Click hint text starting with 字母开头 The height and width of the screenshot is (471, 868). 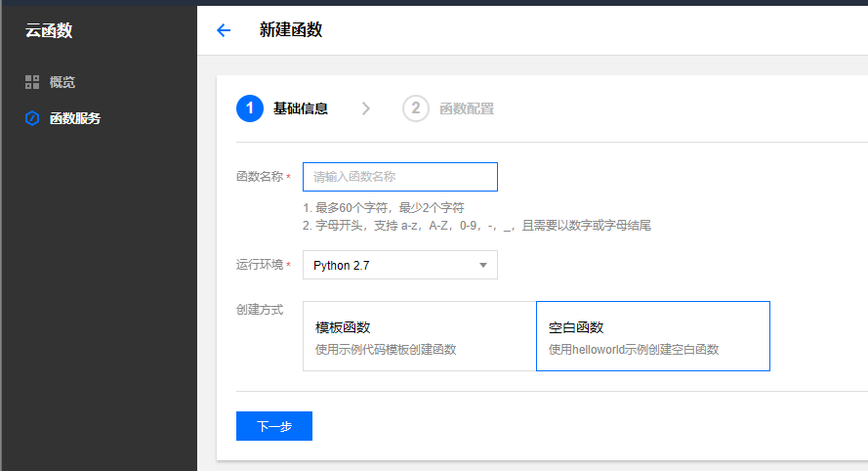476,226
